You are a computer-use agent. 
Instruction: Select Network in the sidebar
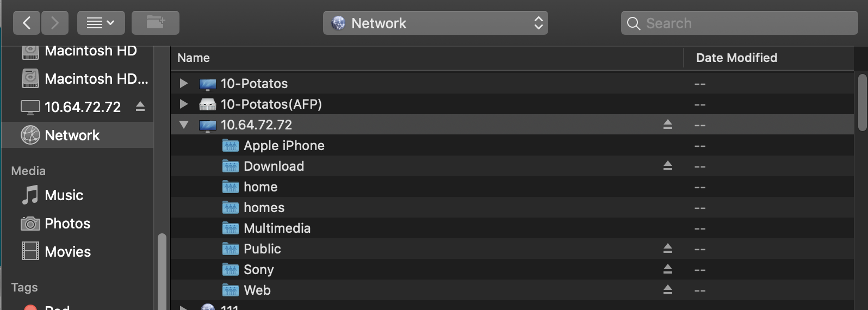point(72,135)
